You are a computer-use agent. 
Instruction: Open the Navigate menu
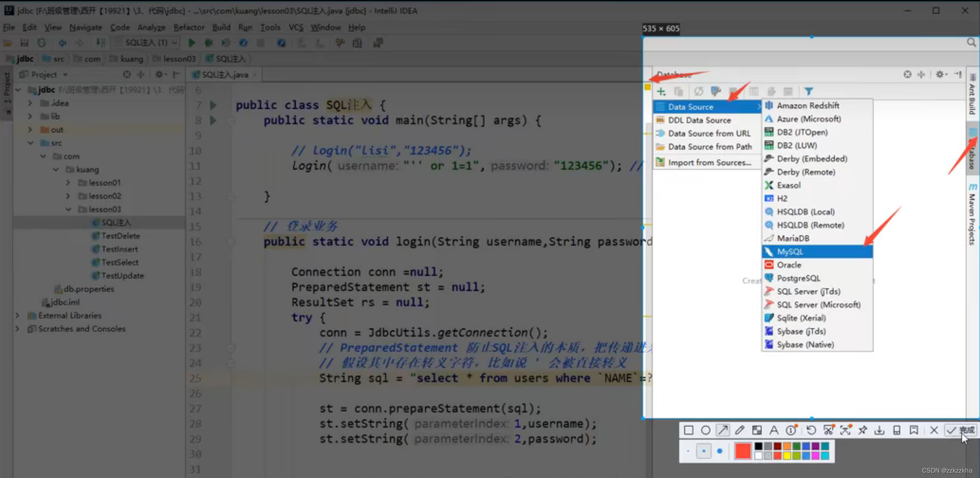(86, 27)
